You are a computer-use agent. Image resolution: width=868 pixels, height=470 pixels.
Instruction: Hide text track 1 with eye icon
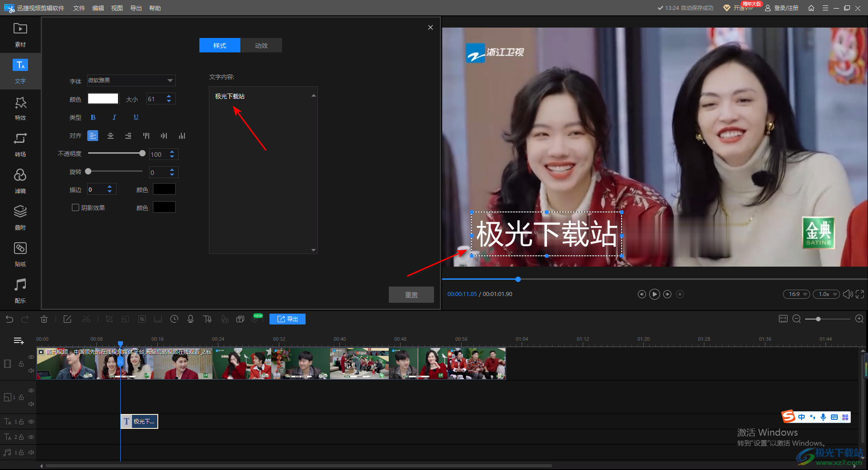pos(31,422)
